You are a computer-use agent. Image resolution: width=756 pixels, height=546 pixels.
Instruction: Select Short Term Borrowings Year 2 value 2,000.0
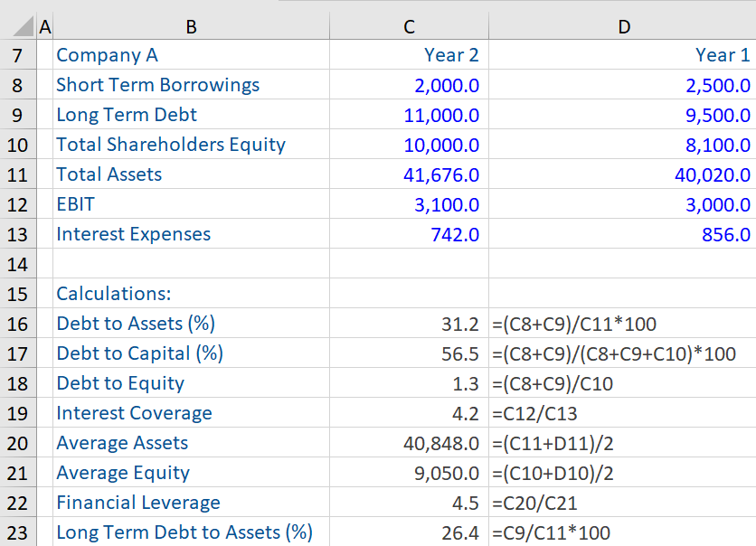coord(446,85)
